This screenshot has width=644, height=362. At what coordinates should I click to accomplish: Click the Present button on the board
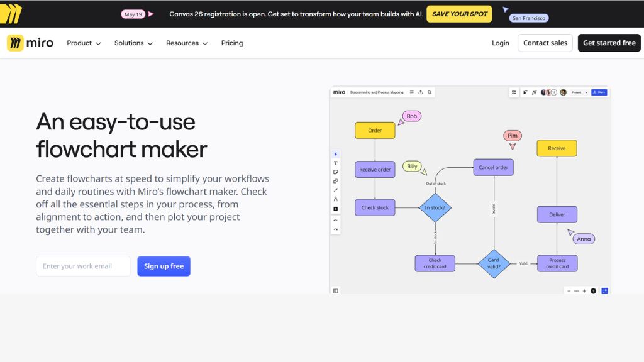tap(577, 92)
